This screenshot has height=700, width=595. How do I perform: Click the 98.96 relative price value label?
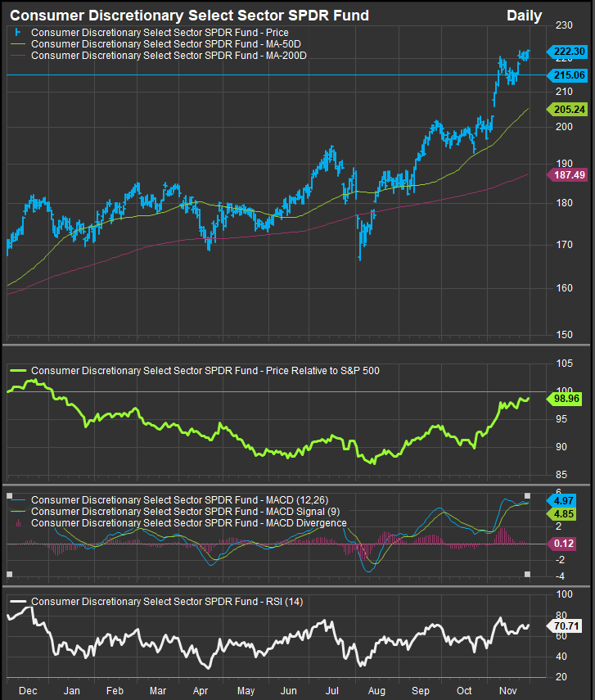click(x=564, y=399)
